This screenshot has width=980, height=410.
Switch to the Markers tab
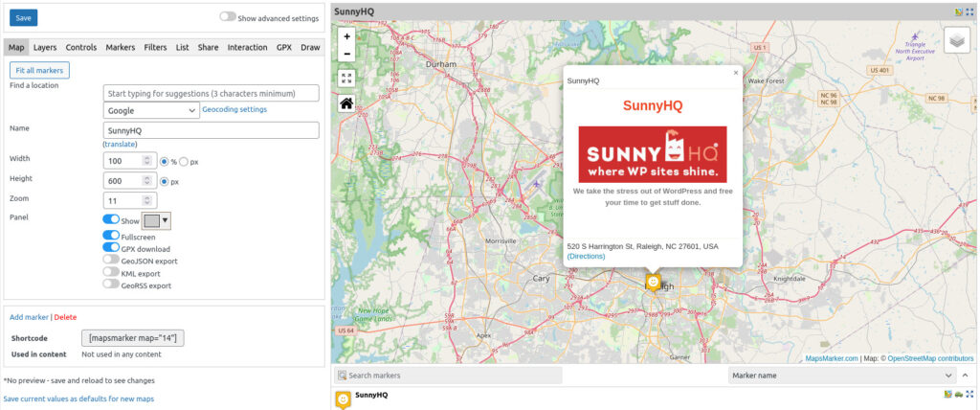click(x=120, y=48)
